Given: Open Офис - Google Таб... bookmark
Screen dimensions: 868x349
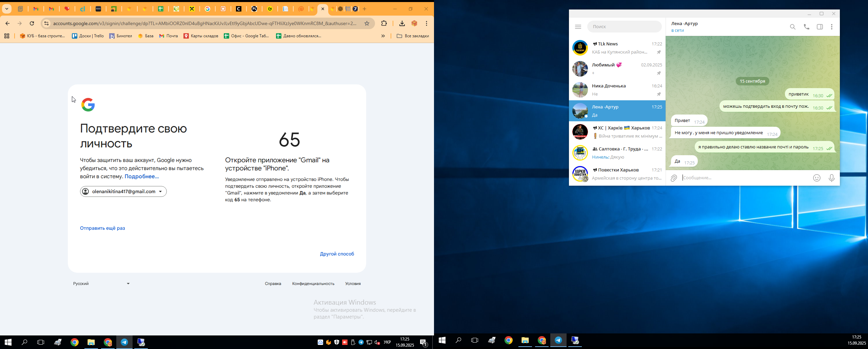Looking at the screenshot, I should click(x=246, y=36).
